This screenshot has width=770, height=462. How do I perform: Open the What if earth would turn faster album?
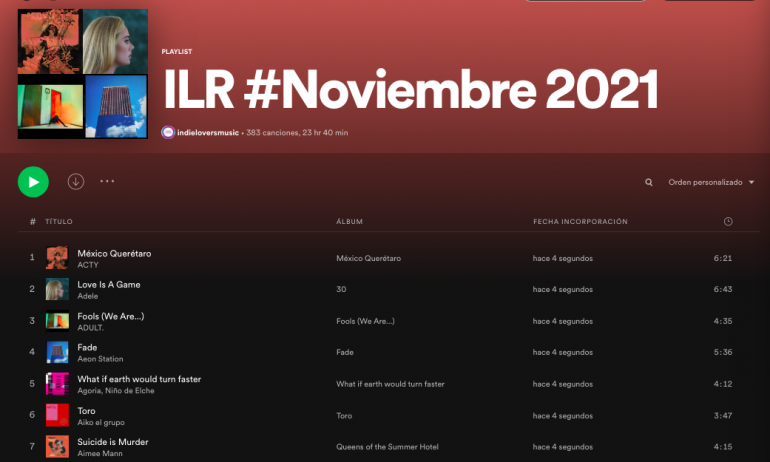(x=390, y=384)
